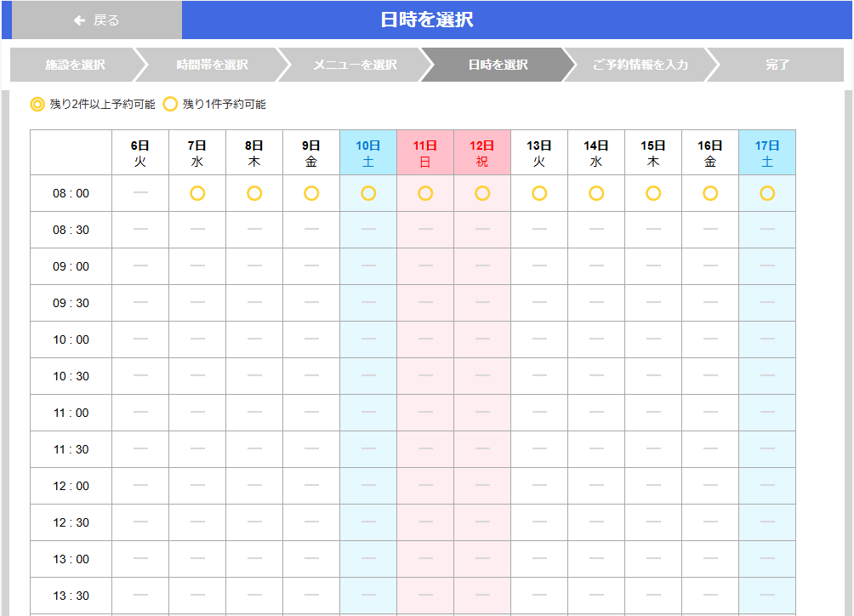854x616 pixels.
Task: Select the availability circle for 7日 at 08:00
Action: click(x=196, y=193)
